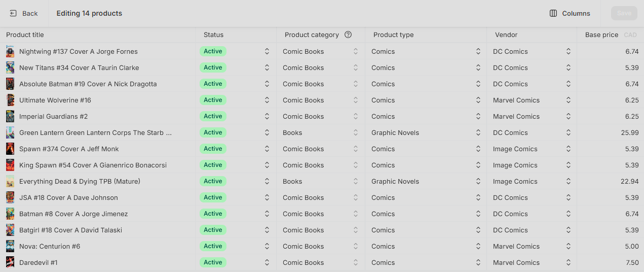This screenshot has width=644, height=272.
Task: Edit the Imperial Guardians #2 title field
Action: tap(100, 116)
